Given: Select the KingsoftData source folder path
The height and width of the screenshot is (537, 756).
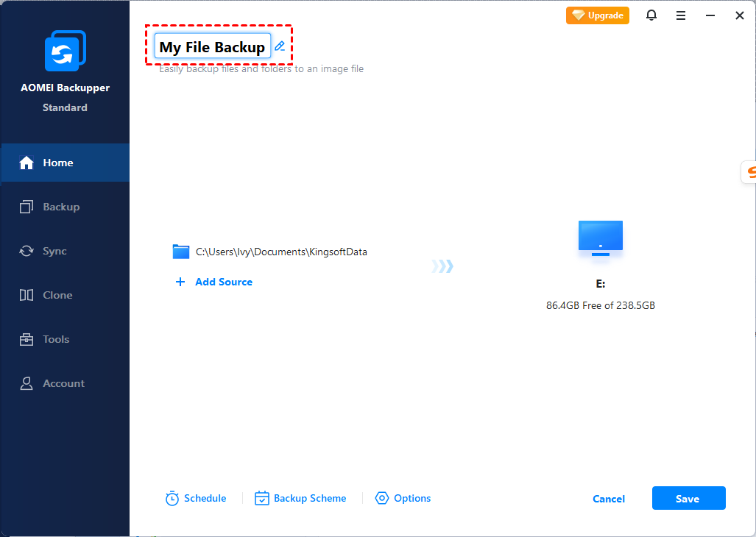Looking at the screenshot, I should click(x=282, y=252).
